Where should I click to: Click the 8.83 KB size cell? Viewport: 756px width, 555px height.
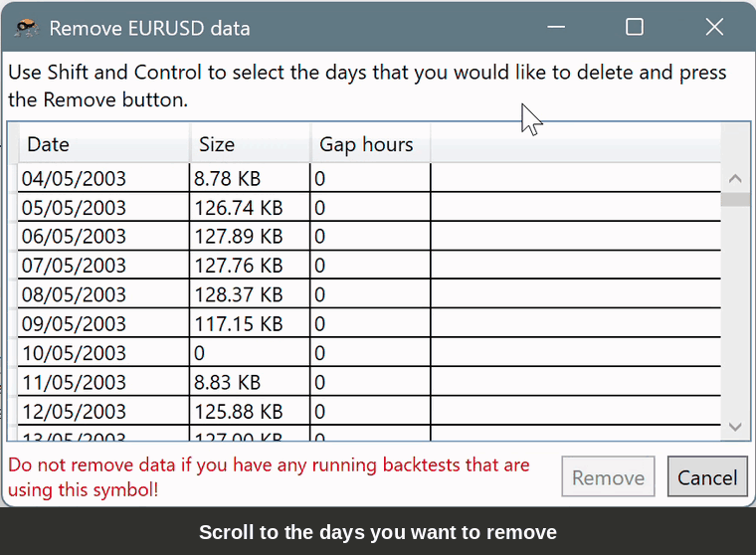coord(250,382)
